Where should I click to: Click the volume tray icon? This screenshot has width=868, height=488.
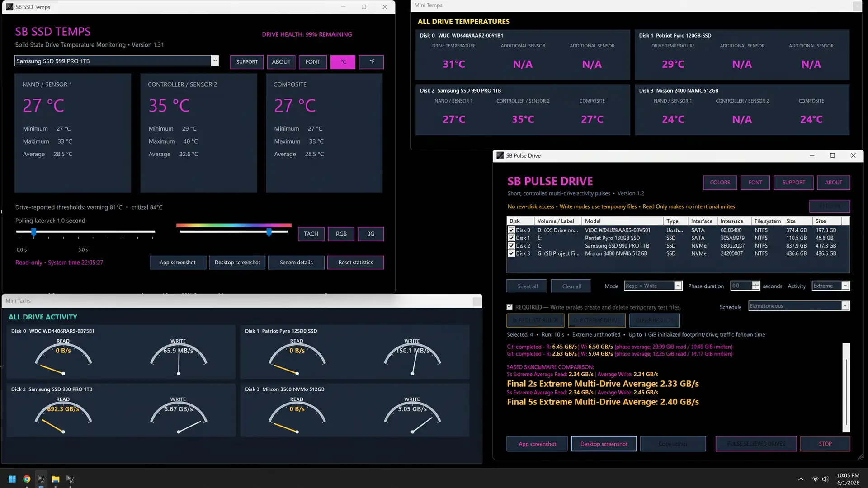826,479
